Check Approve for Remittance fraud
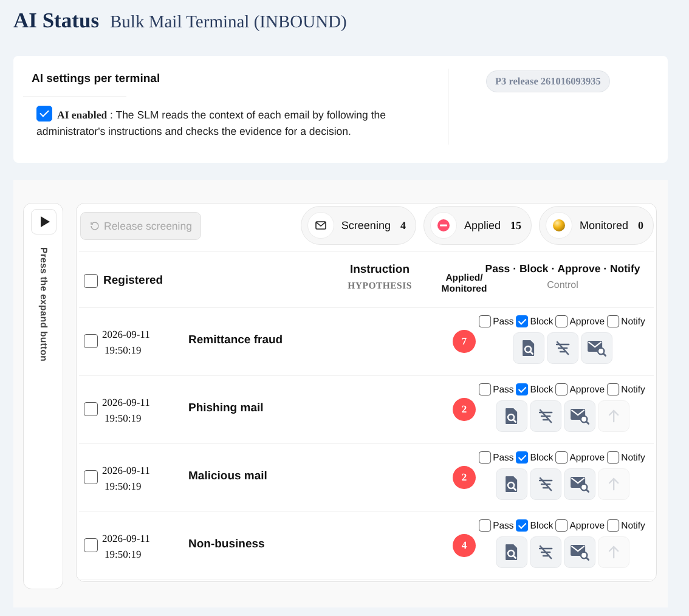Screen dimensions: 689x616 561,321
